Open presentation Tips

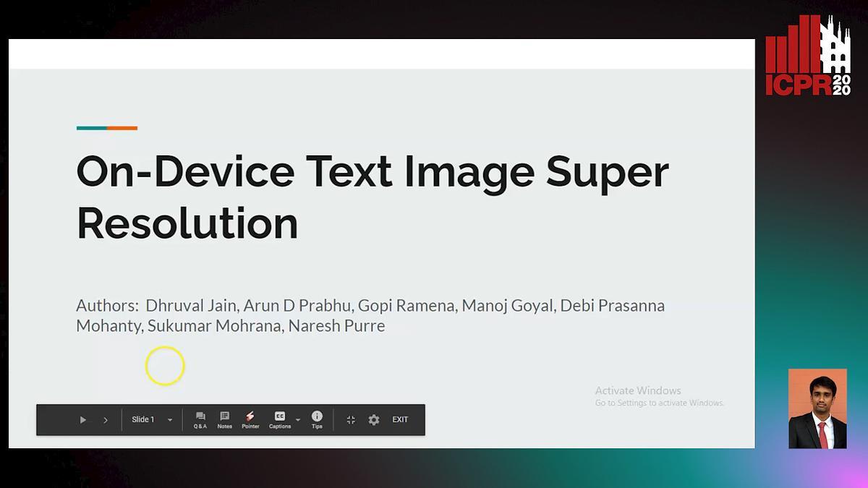317,420
